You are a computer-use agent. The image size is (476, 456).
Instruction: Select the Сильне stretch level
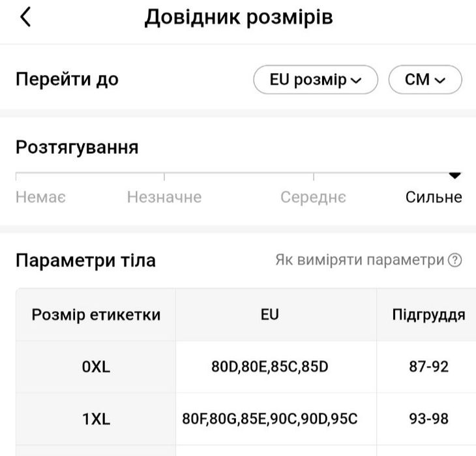[x=434, y=197]
